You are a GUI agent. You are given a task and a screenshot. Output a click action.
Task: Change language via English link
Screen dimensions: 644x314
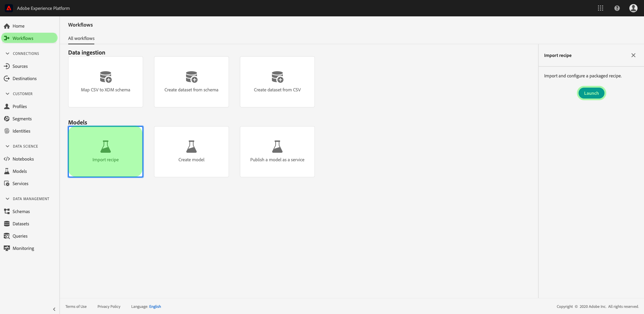coord(155,306)
